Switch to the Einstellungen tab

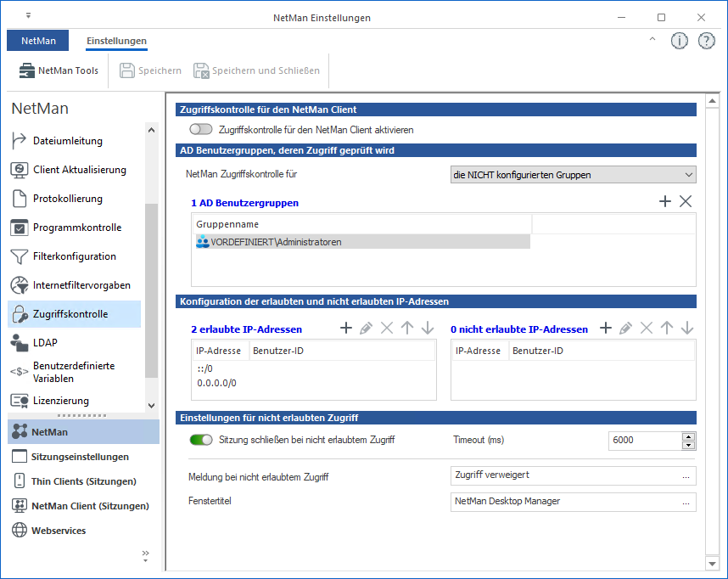tap(116, 41)
